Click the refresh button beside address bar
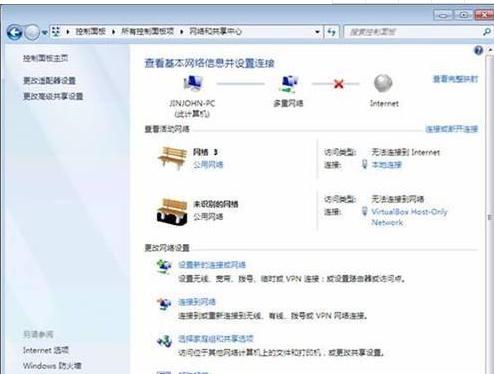This screenshot has height=374, width=494. 331,32
